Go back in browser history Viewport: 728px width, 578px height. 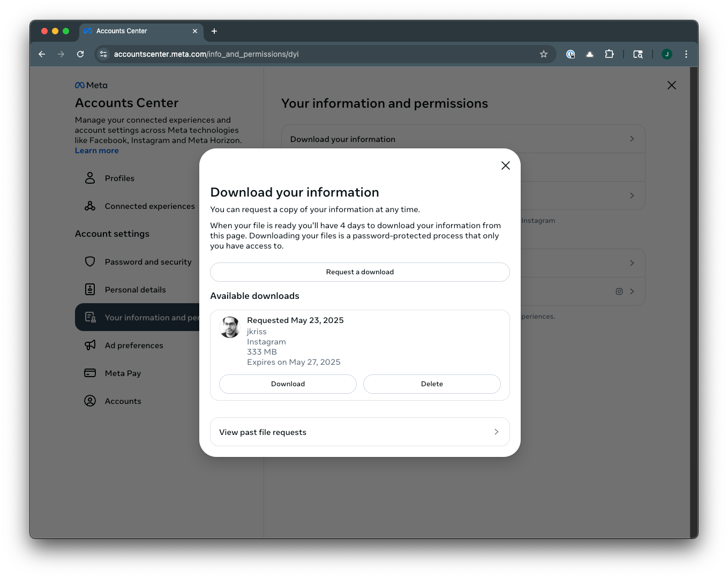(42, 54)
